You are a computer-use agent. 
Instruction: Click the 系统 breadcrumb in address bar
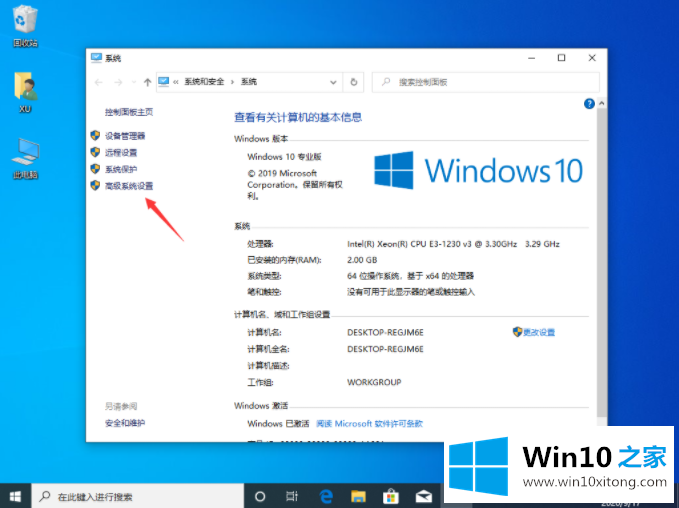point(249,81)
